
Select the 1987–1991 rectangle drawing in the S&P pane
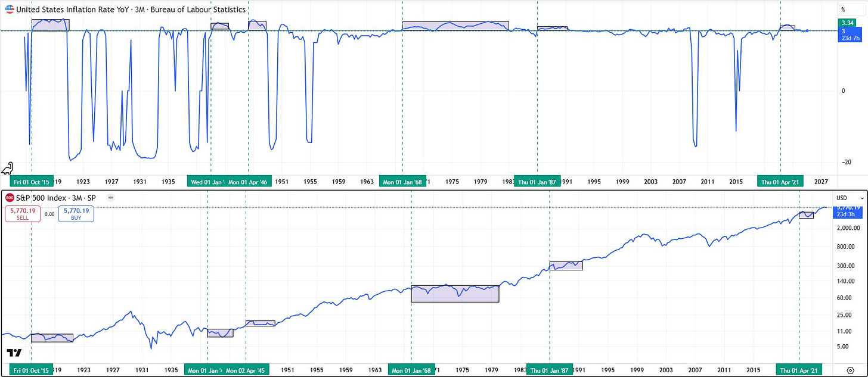pos(566,266)
